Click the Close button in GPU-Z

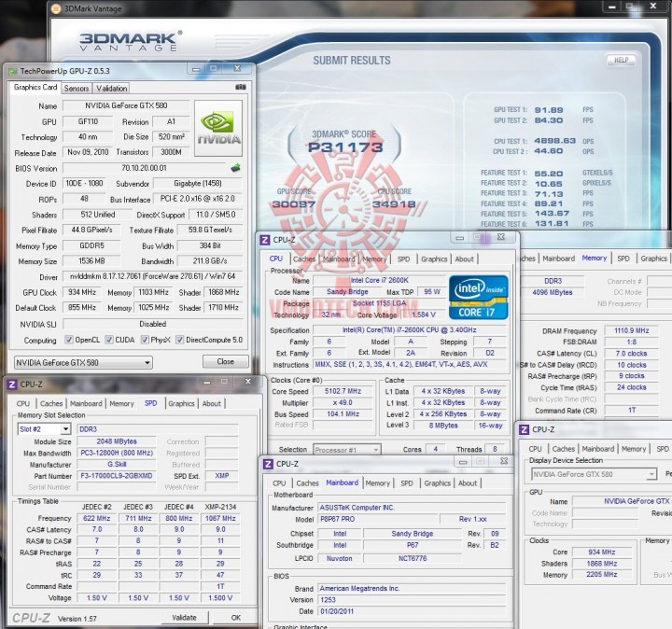226,362
